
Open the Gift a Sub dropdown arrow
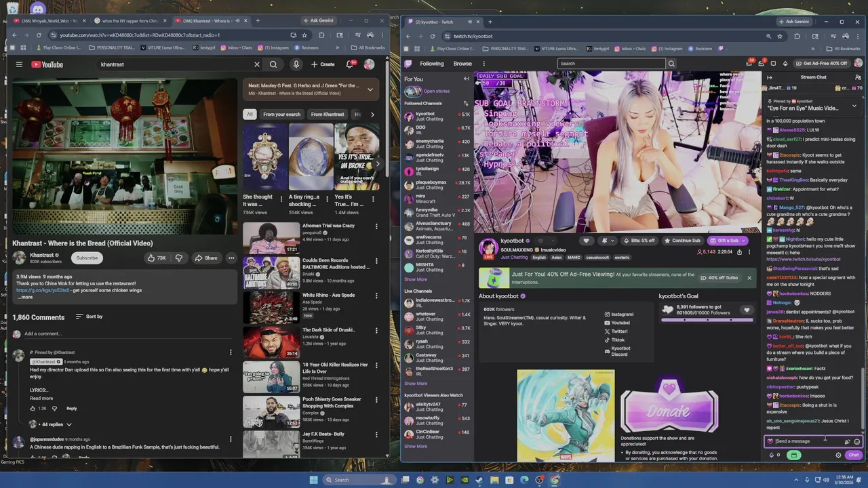tap(744, 241)
